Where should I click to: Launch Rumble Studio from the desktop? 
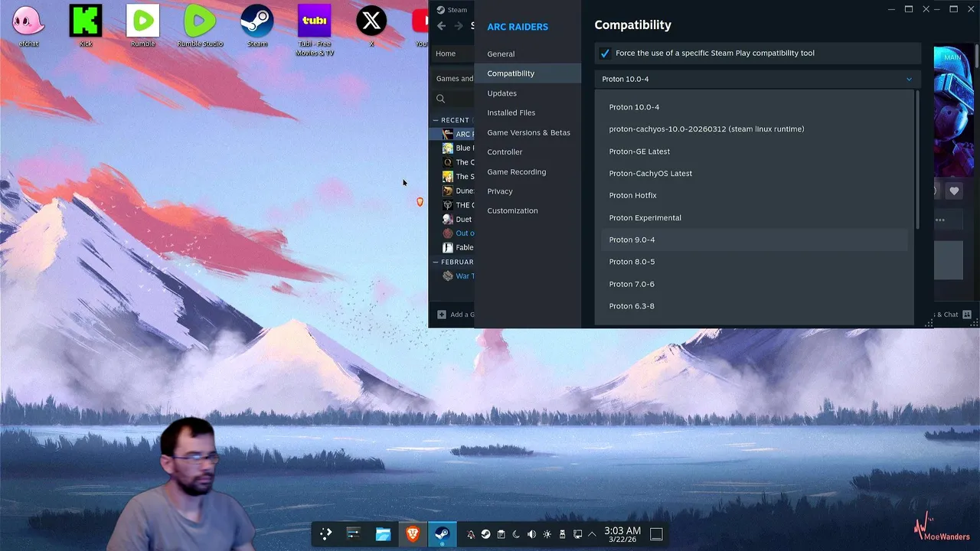[200, 27]
